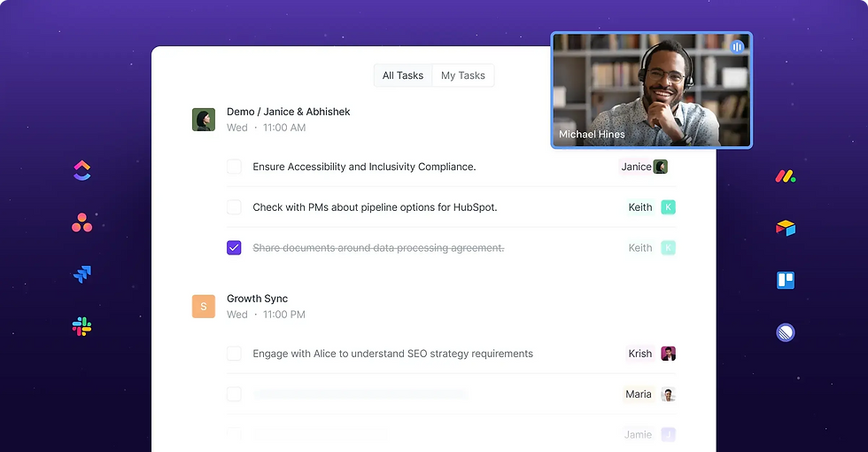
Task: Click Janice's avatar photo
Action: click(x=661, y=167)
